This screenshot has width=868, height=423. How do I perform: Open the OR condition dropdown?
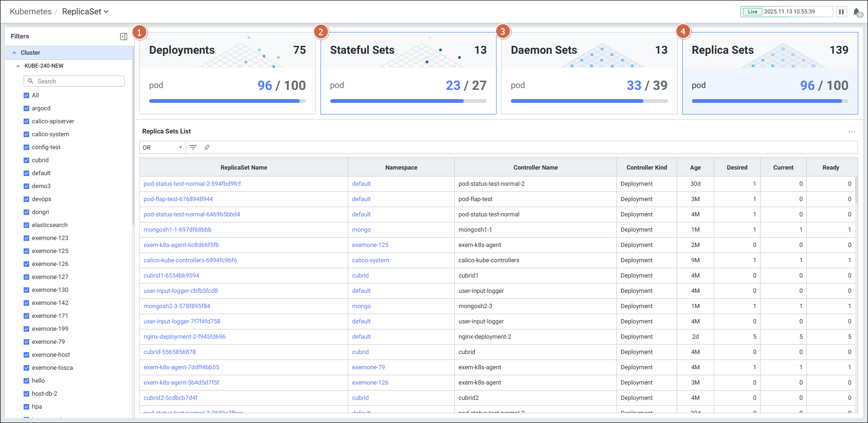162,147
